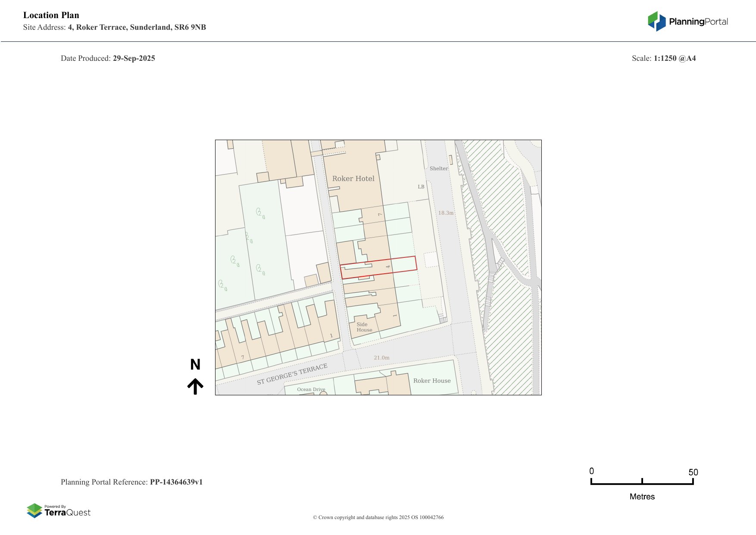756x535 pixels.
Task: Click the Roker Hotel label on map
Action: click(x=353, y=178)
